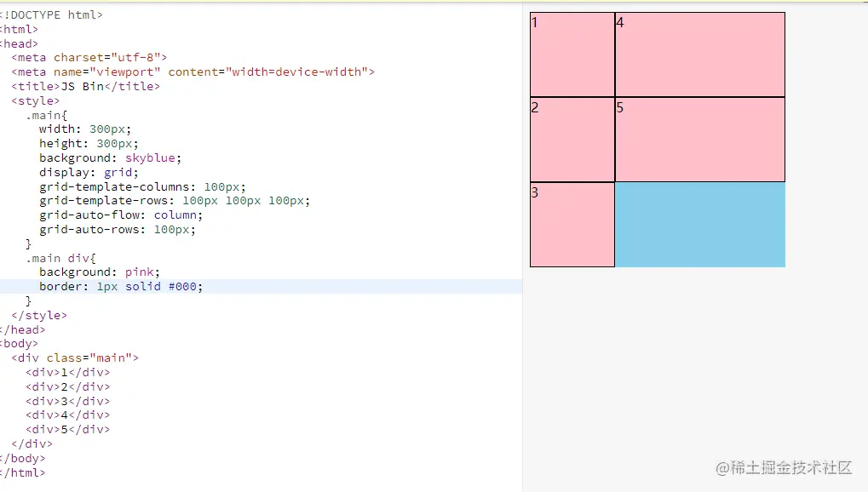Click the wide pink cell labeled 5
The image size is (868, 492).
click(700, 140)
